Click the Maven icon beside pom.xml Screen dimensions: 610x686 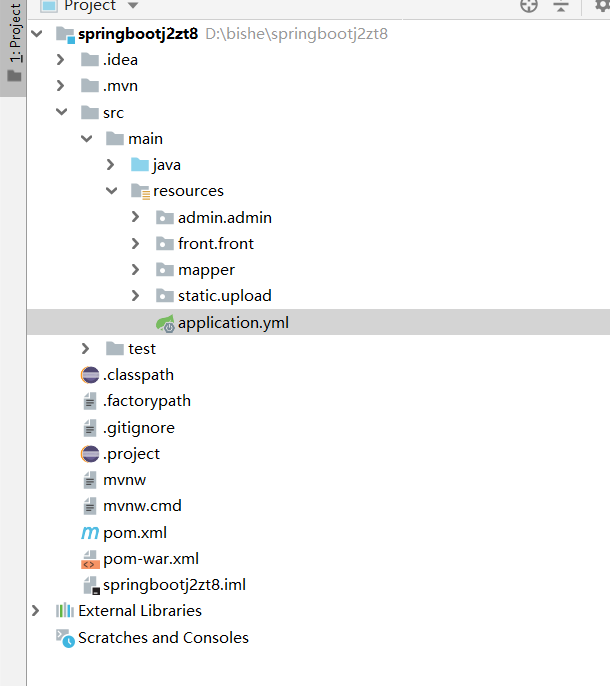(x=90, y=532)
